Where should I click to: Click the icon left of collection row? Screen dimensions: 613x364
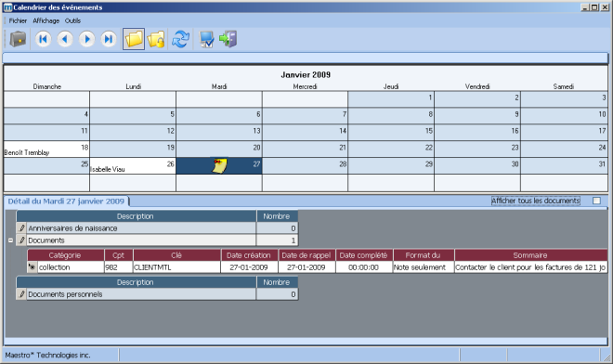pyautogui.click(x=33, y=267)
